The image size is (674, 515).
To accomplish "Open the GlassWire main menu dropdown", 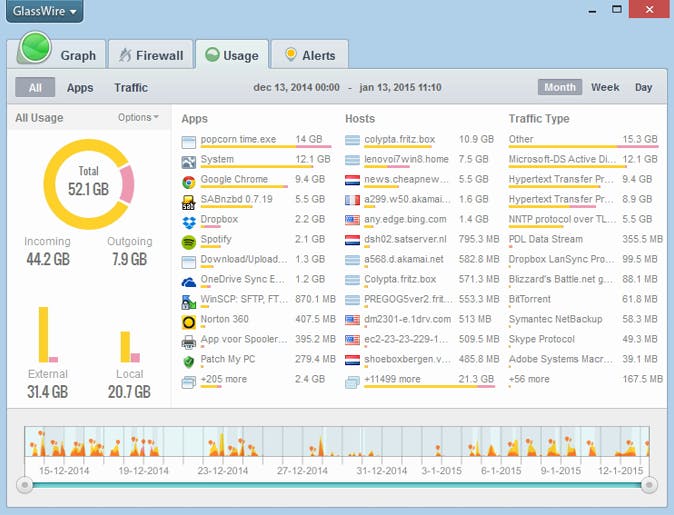I will (x=45, y=11).
